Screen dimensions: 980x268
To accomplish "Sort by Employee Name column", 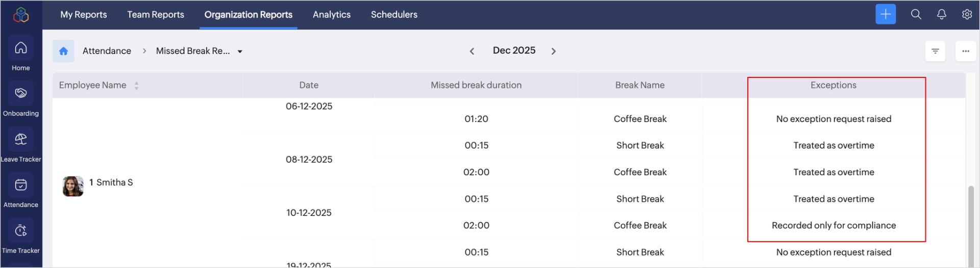I will 136,86.
